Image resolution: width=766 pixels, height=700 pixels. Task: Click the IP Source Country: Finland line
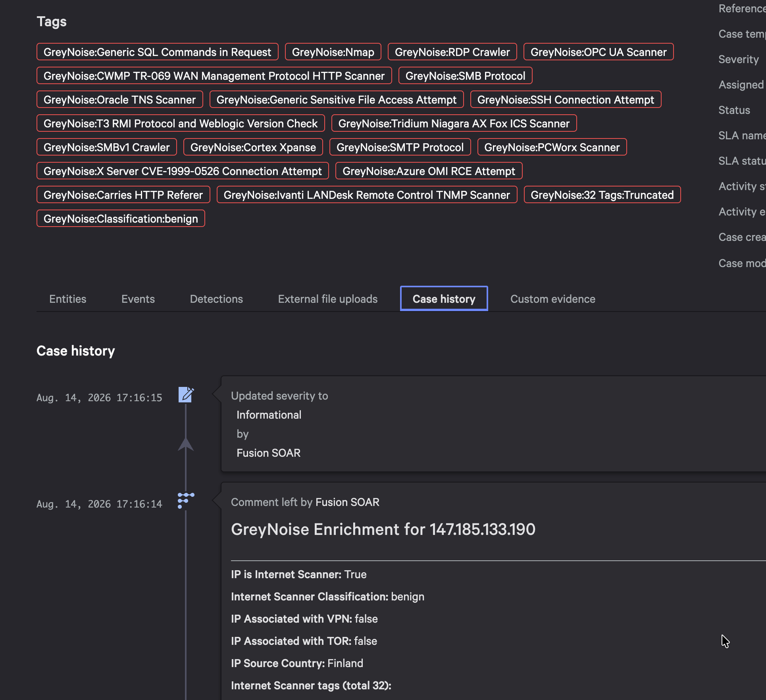click(x=297, y=663)
